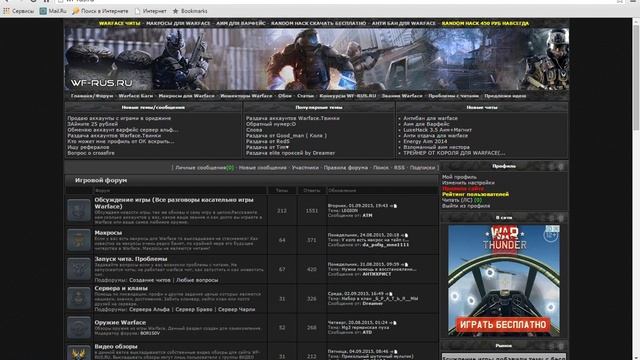This screenshot has height=360, width=640.
Task: Go to last post in Сервера и кланы row
Action: (x=390, y=293)
